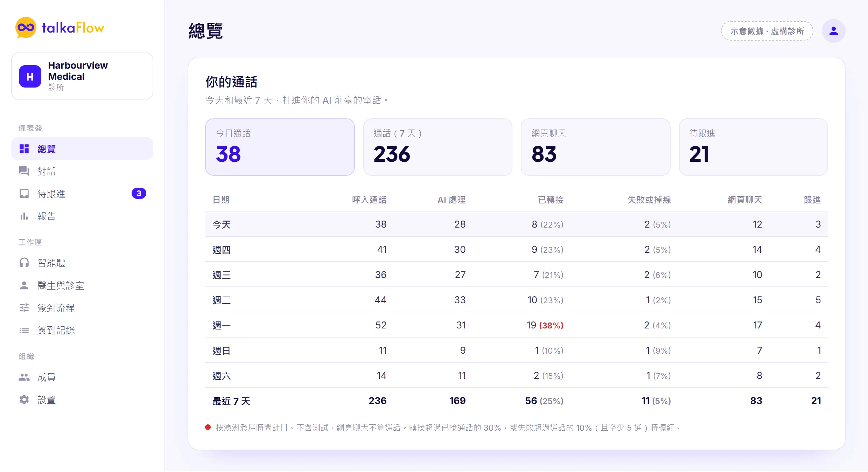Open 醫生與診室 sidebar entry
The image size is (868, 472).
click(x=82, y=285)
